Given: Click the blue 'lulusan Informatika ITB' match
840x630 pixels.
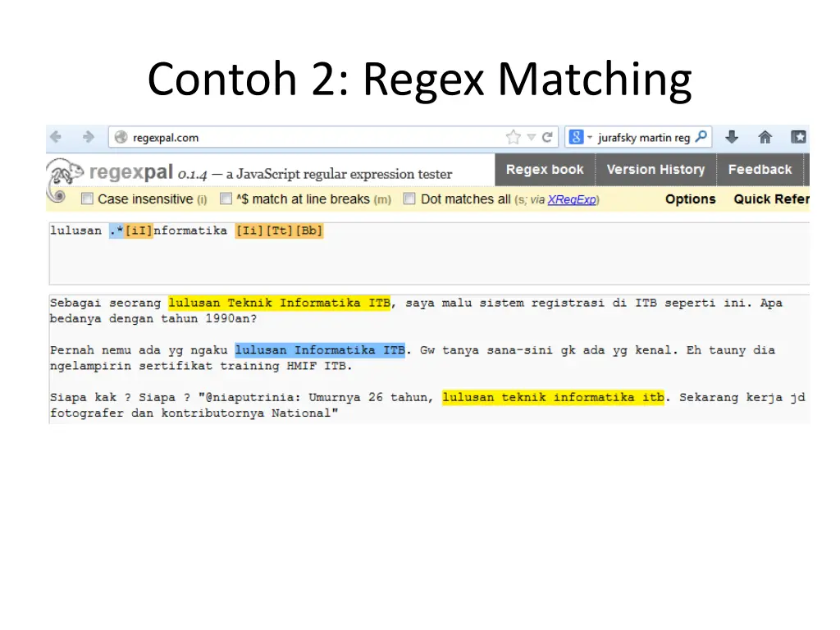Looking at the screenshot, I should (320, 349).
